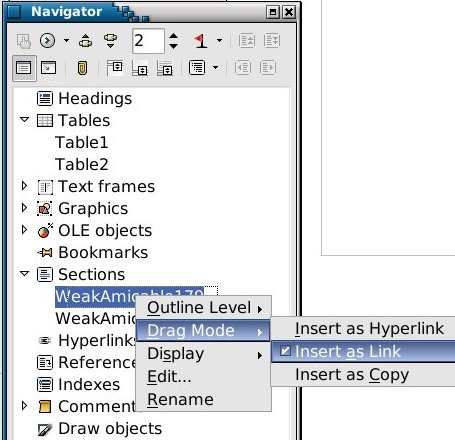Click the Set Reminder paperclip icon

(x=82, y=68)
